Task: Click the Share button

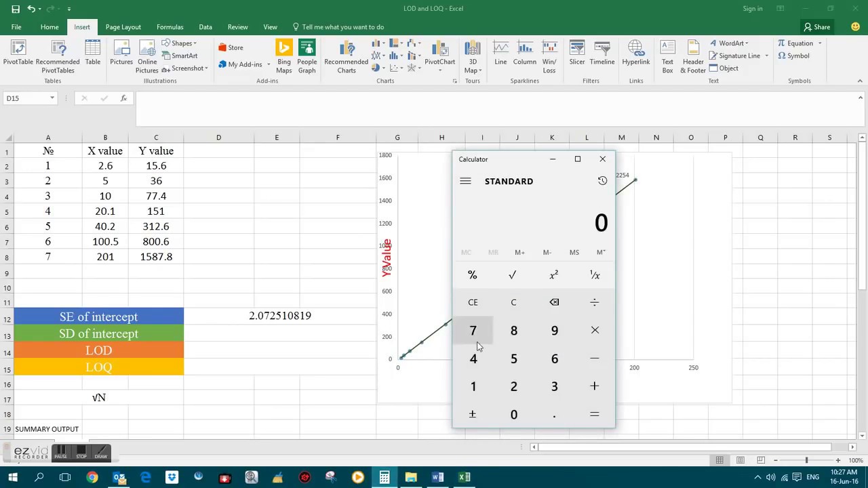Action: point(816,27)
